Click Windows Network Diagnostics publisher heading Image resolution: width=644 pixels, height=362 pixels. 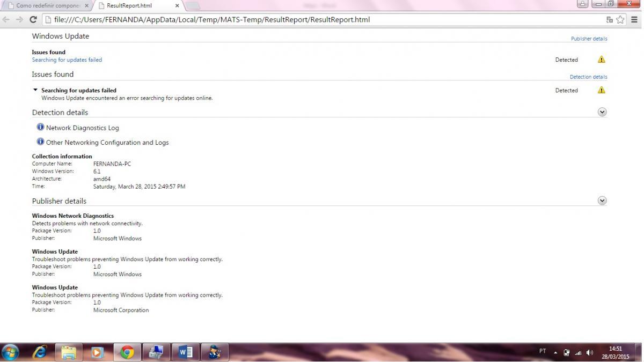pyautogui.click(x=73, y=216)
